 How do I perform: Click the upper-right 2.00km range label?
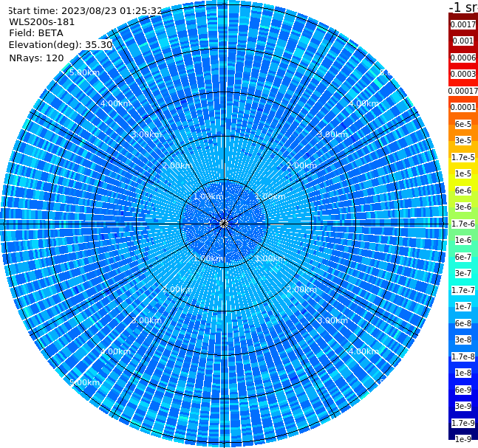[302, 165]
